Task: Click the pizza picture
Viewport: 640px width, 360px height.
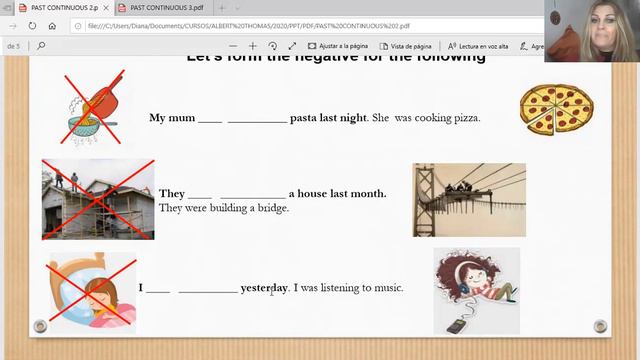Action: pyautogui.click(x=557, y=109)
